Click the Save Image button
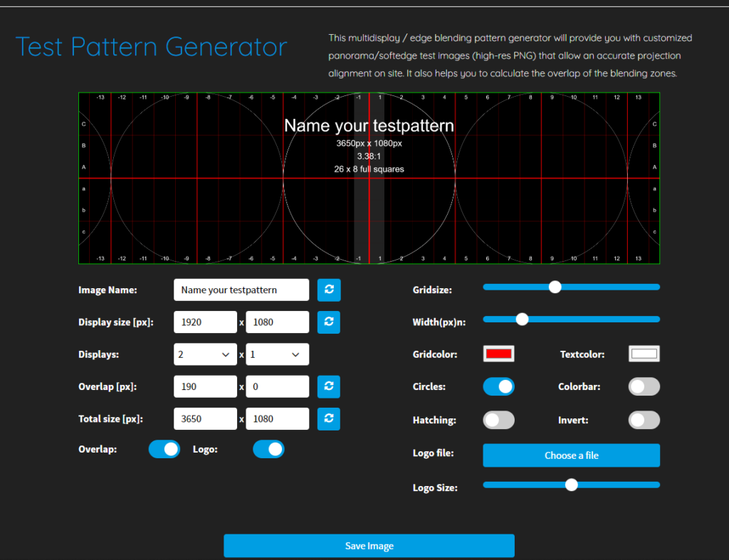The image size is (729, 560). point(369,546)
